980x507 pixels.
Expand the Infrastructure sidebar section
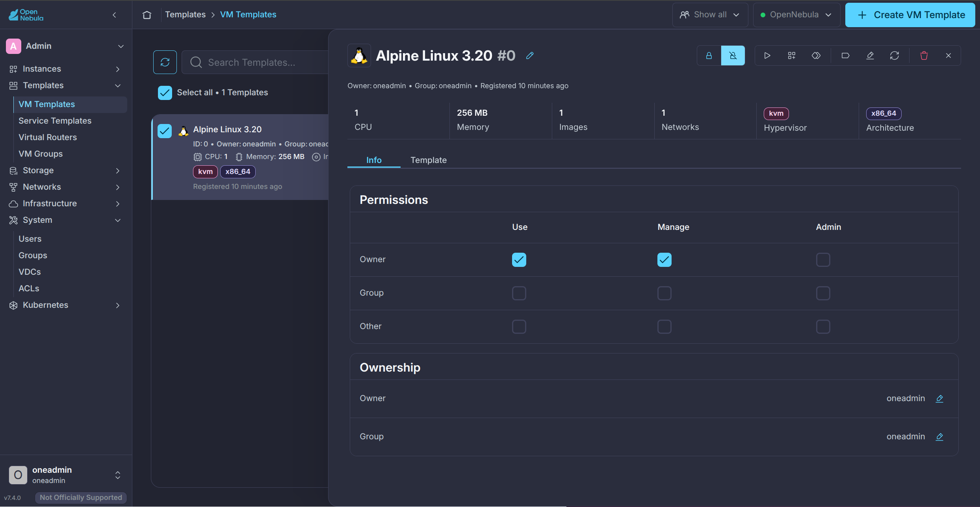click(x=66, y=204)
